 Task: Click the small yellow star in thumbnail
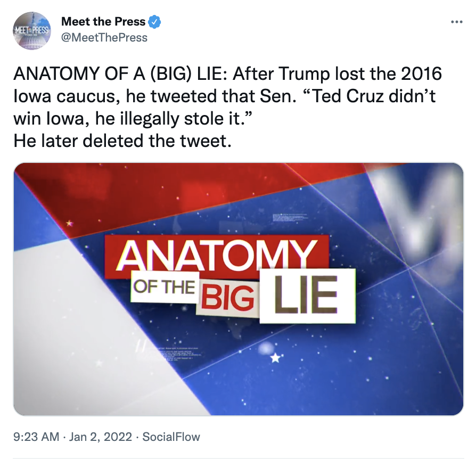tap(69, 224)
